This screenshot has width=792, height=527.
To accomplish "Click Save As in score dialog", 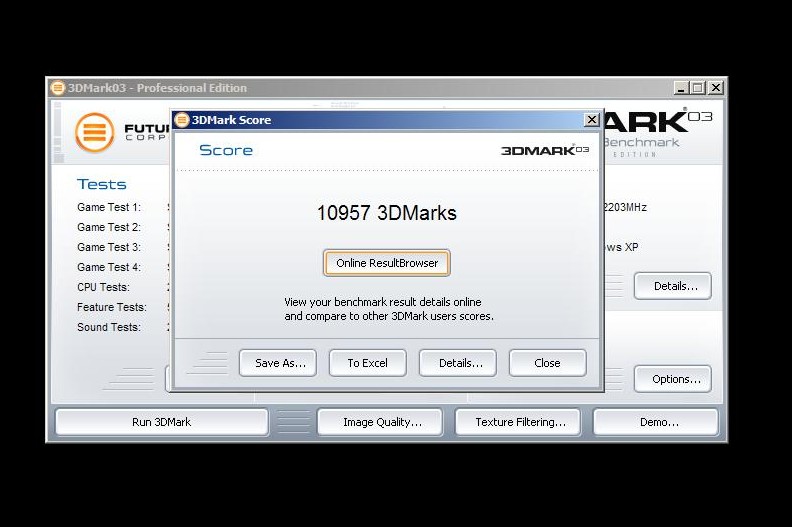I will (x=278, y=363).
